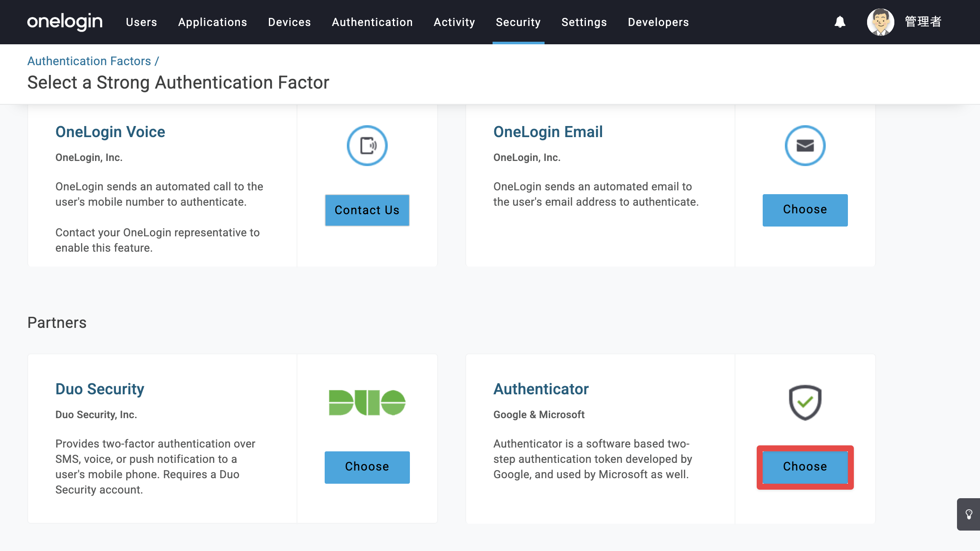Open the Applications menu
Image resolution: width=980 pixels, height=551 pixels.
(x=213, y=22)
